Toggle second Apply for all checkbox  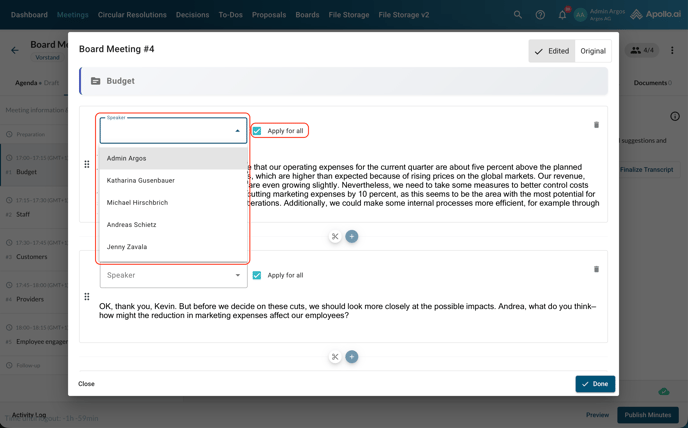tap(257, 275)
